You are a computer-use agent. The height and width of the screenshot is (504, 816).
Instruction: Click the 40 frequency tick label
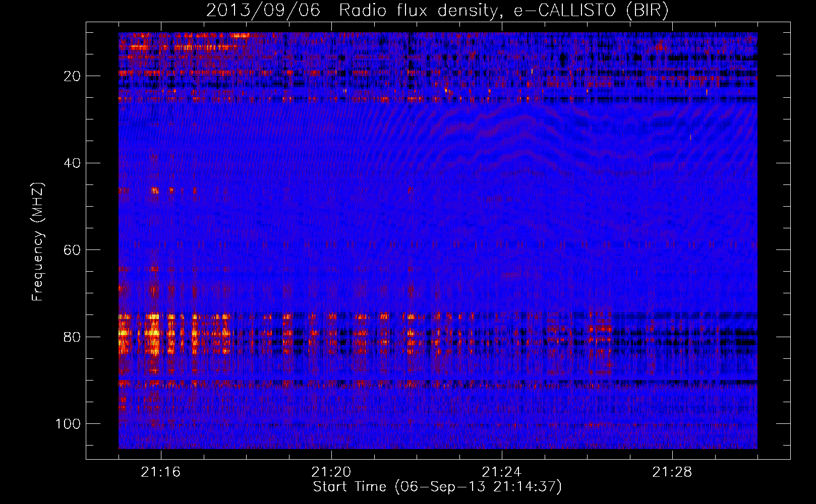(x=73, y=163)
